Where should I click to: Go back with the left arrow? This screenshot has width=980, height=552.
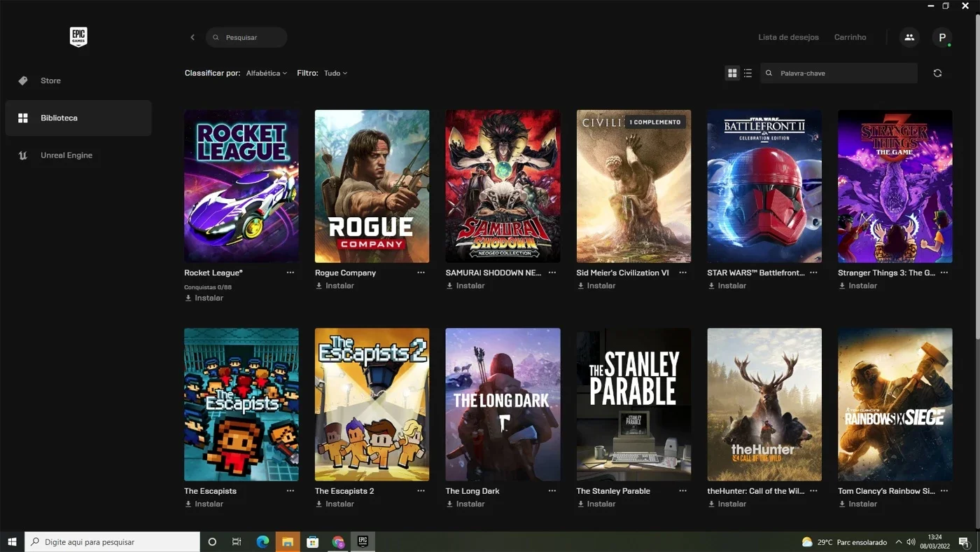(x=192, y=37)
